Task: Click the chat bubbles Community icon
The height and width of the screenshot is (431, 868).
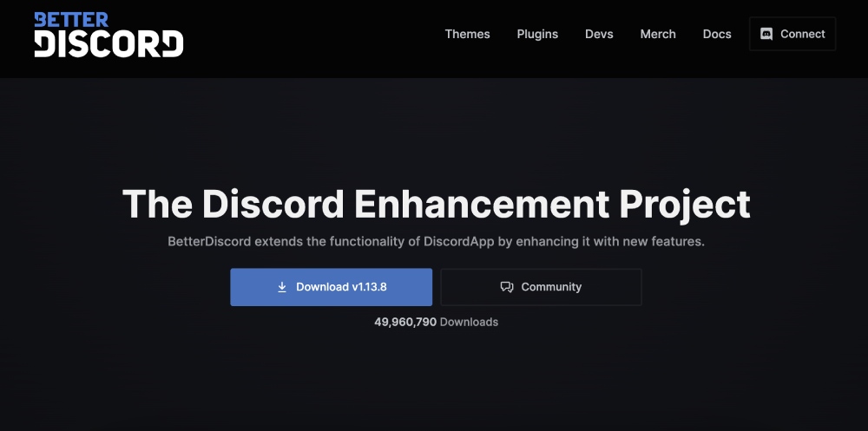Action: 507,287
